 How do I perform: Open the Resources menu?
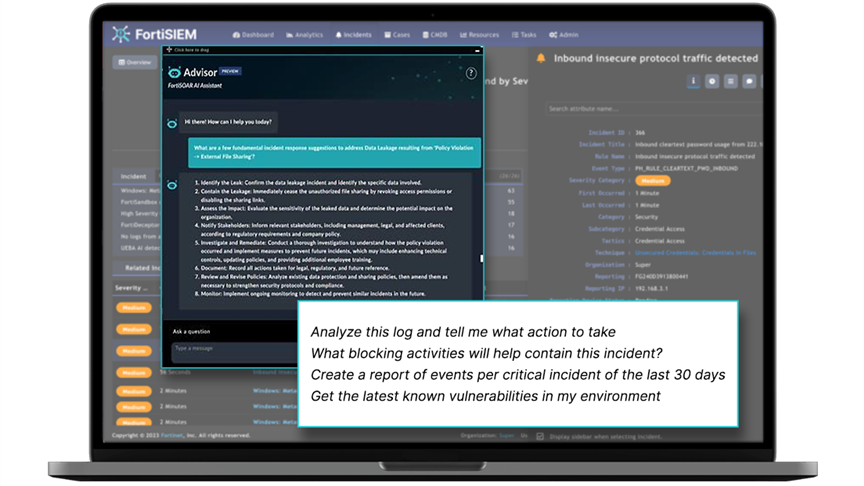(479, 35)
